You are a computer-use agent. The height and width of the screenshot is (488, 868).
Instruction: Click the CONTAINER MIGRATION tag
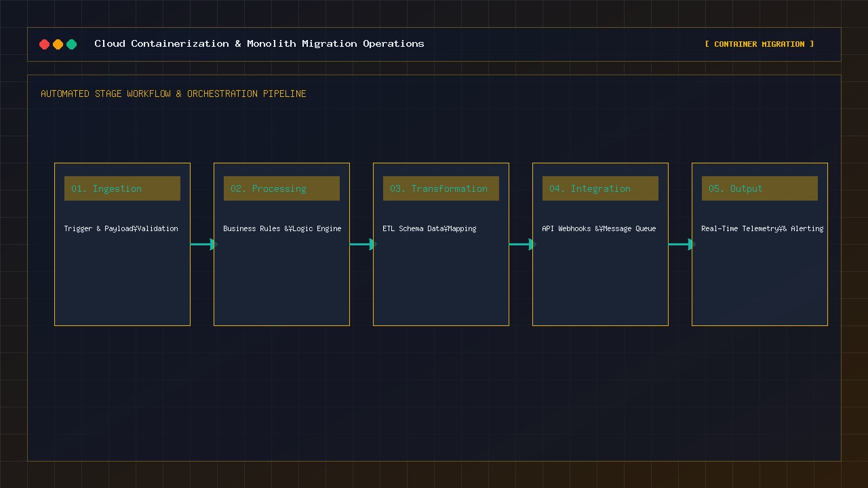(x=759, y=44)
